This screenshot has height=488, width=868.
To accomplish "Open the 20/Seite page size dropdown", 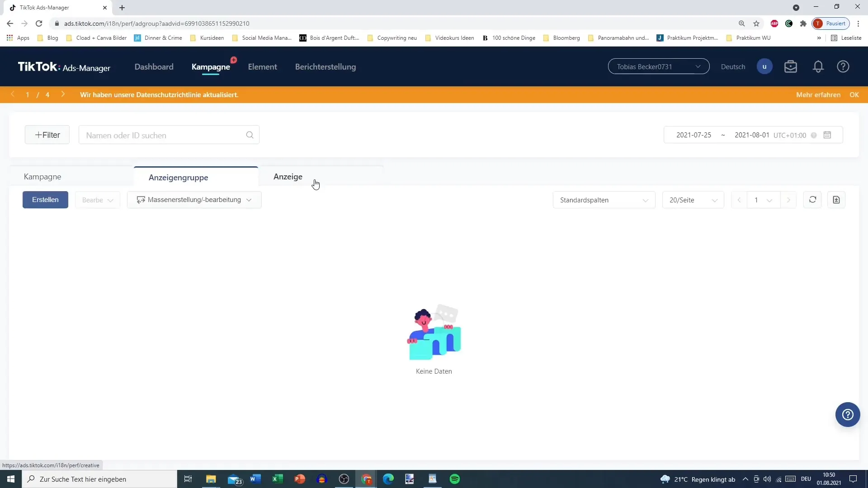I will pos(693,200).
